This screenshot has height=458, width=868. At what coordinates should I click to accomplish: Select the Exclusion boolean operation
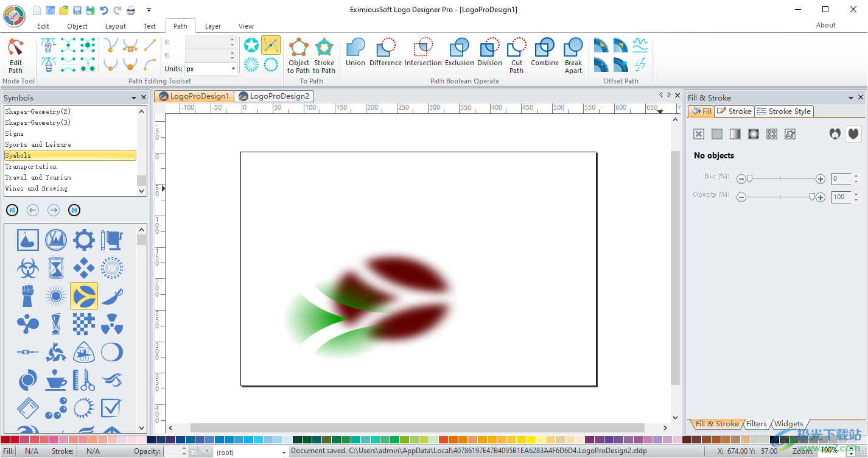coord(459,54)
